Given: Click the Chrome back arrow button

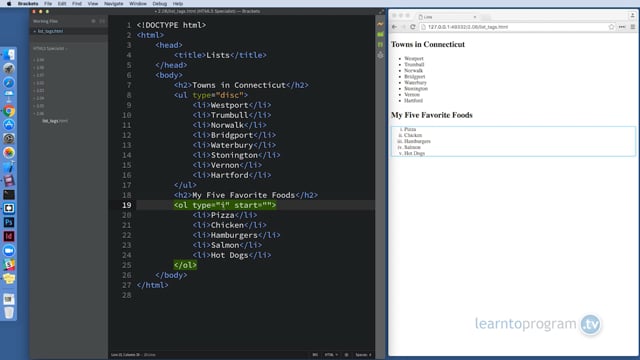Looking at the screenshot, I should tap(394, 27).
